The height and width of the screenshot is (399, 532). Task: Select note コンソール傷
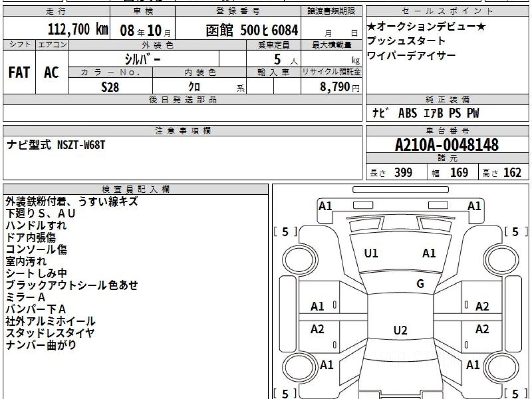tap(36, 249)
